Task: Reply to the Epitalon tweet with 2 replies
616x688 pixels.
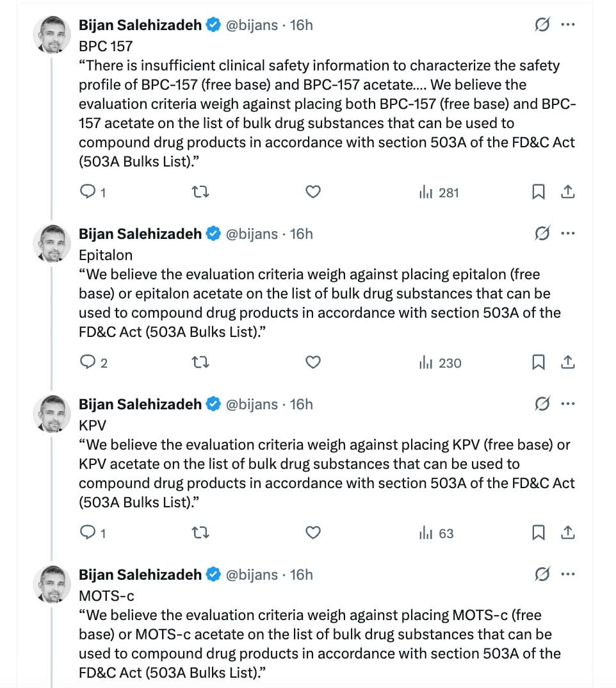Action: click(93, 363)
